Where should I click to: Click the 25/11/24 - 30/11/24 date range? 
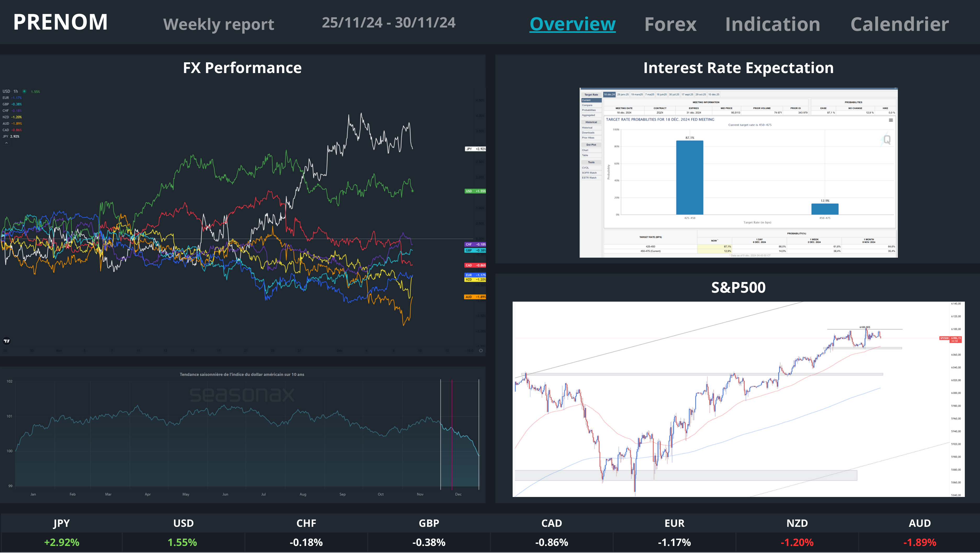(388, 23)
